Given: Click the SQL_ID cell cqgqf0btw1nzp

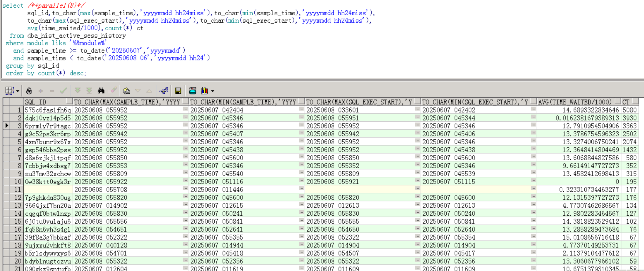Looking at the screenshot, I should 48,214.
